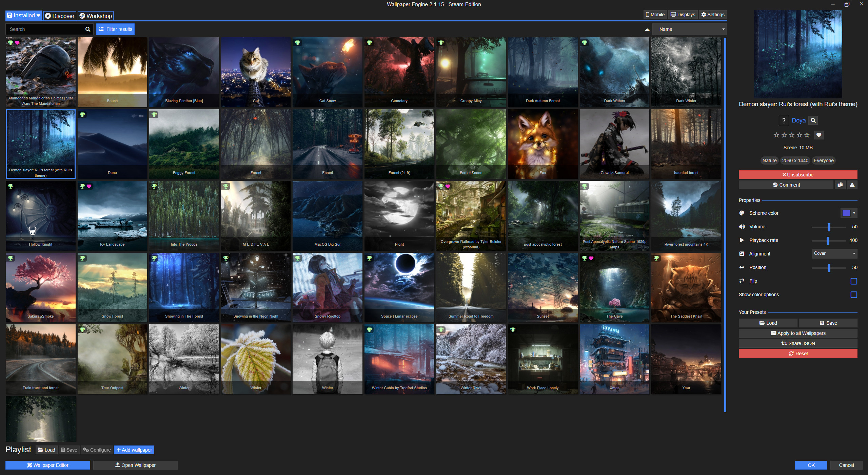Toggle ascending sort arrow beside Name

(647, 30)
